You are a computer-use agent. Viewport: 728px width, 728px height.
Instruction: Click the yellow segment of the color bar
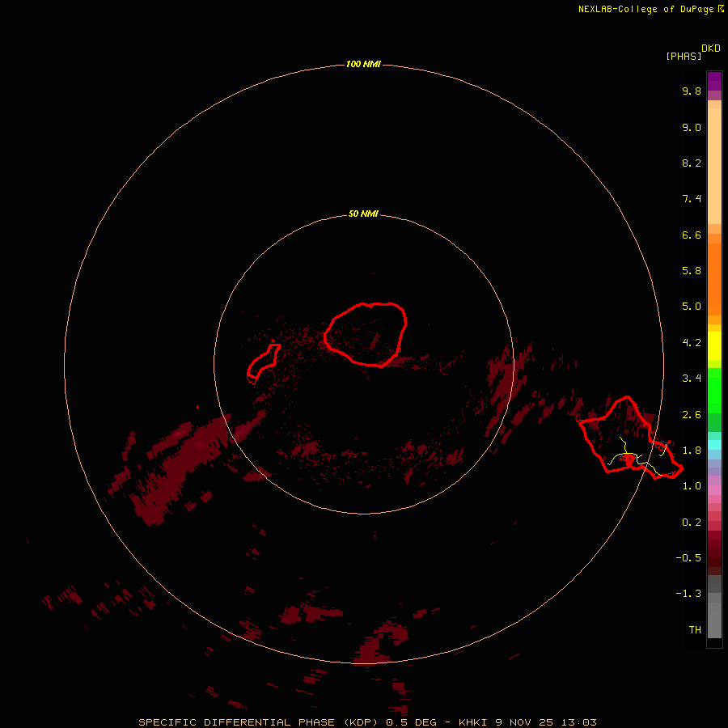pyautogui.click(x=714, y=346)
